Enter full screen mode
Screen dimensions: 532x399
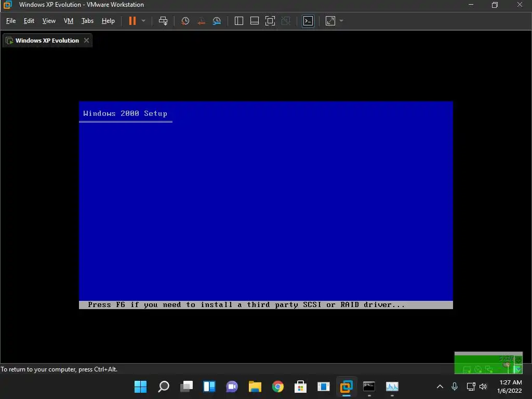click(270, 21)
